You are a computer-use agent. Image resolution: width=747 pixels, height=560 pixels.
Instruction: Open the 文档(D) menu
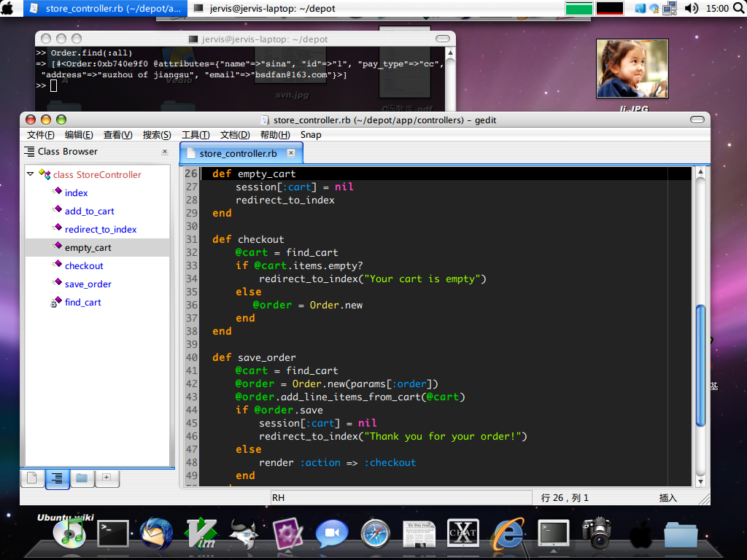click(x=235, y=135)
